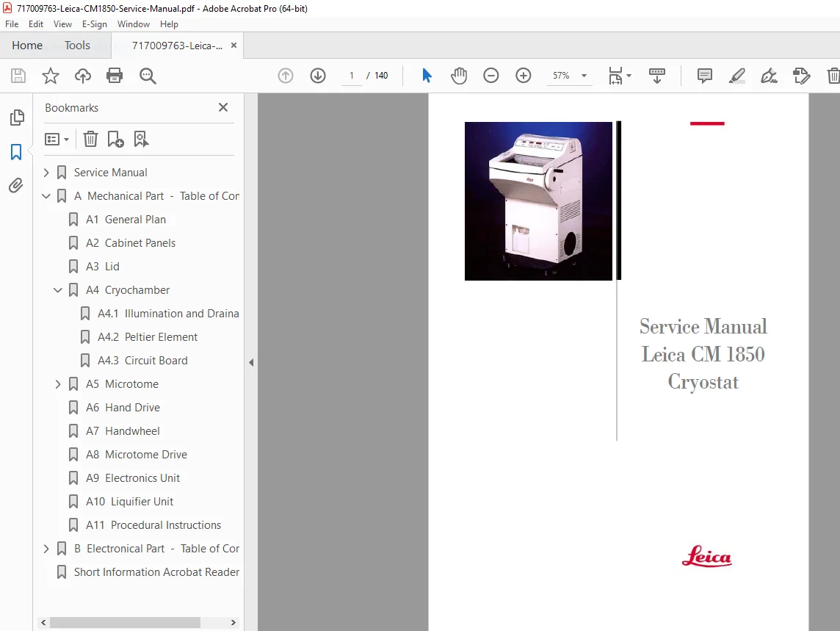The image size is (840, 631).
Task: Click the page number input field
Action: point(352,76)
